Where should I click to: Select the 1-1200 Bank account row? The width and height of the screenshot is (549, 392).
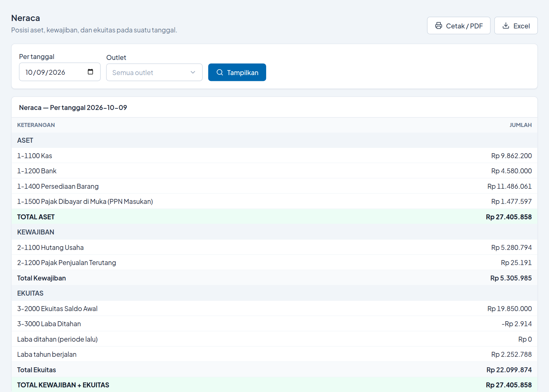[274, 171]
